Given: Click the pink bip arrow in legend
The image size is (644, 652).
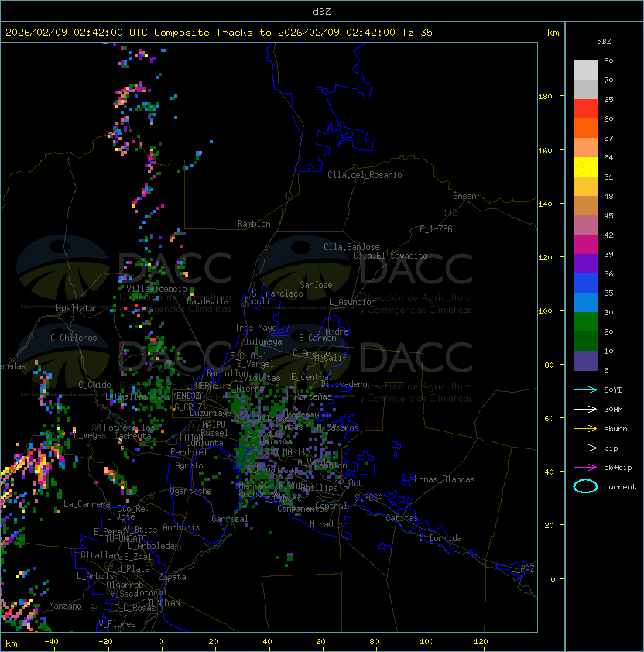Looking at the screenshot, I should pos(585,448).
